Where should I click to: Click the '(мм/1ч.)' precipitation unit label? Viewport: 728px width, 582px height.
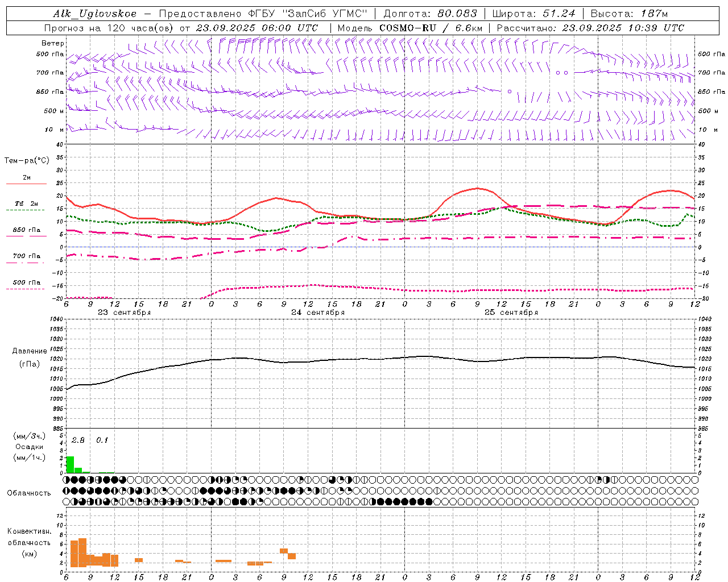point(30,458)
